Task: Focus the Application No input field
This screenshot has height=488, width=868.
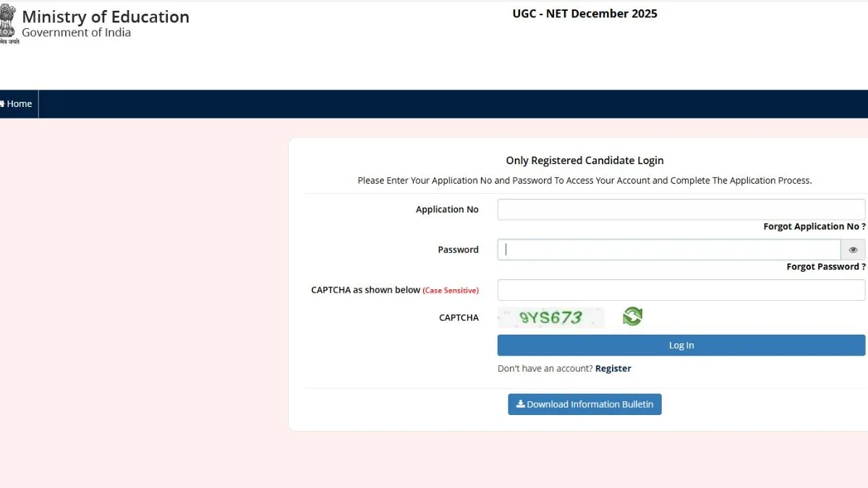Action: click(x=681, y=210)
